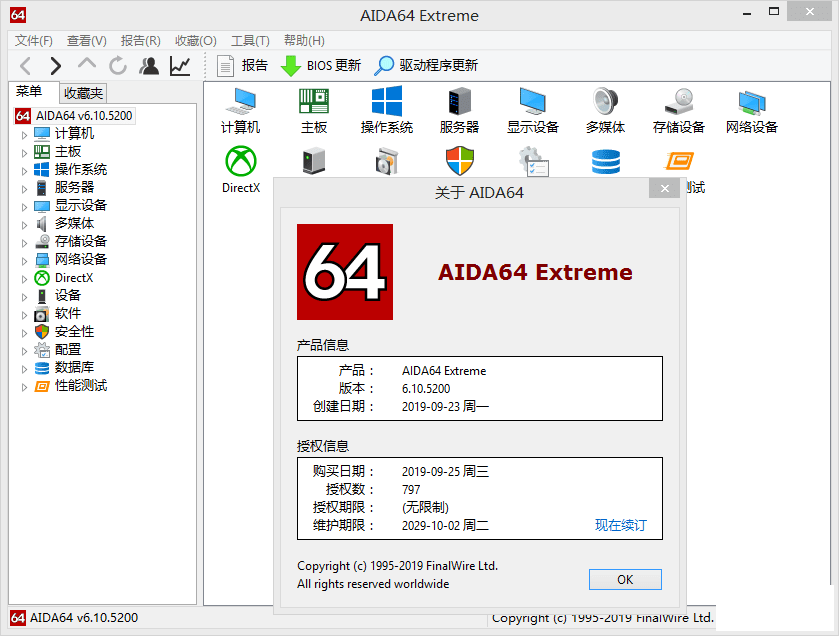
Task: Open the security shield icon in main pane
Action: click(x=460, y=161)
